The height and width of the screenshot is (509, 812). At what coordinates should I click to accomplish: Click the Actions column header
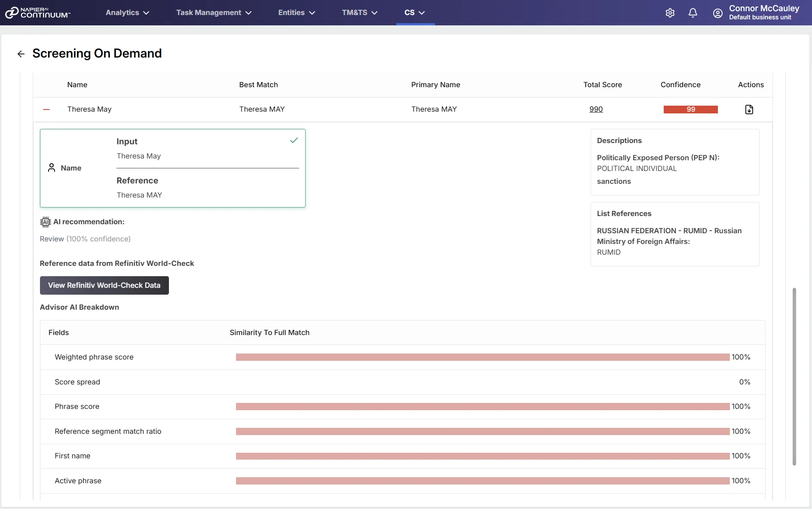pos(751,85)
